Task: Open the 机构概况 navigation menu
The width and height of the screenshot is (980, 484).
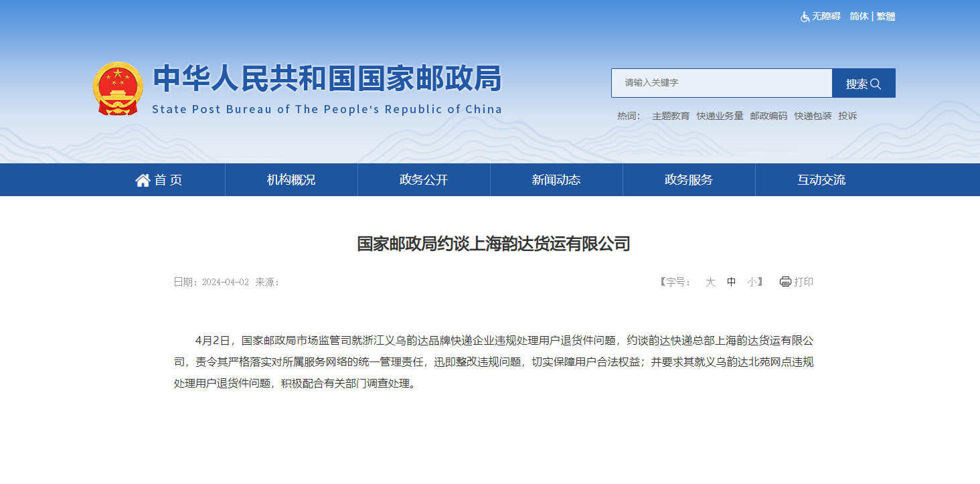Action: pyautogui.click(x=291, y=180)
